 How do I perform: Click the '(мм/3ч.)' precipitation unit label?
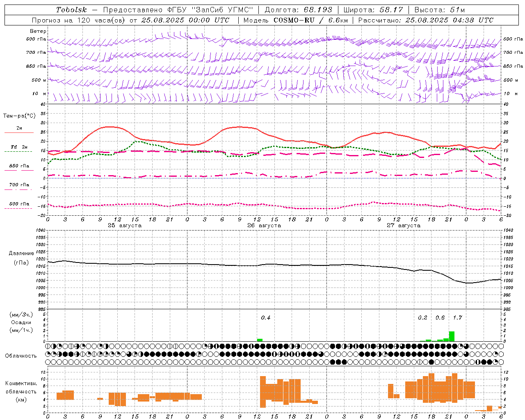point(21,315)
